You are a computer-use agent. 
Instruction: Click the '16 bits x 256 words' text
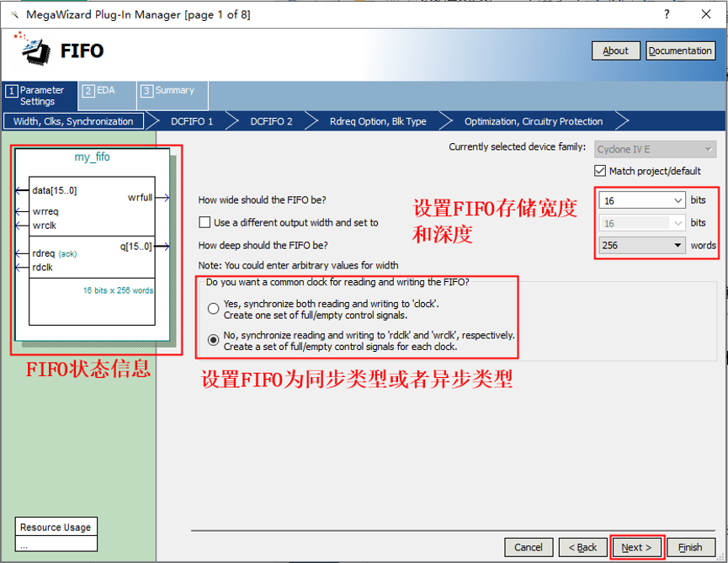point(118,290)
